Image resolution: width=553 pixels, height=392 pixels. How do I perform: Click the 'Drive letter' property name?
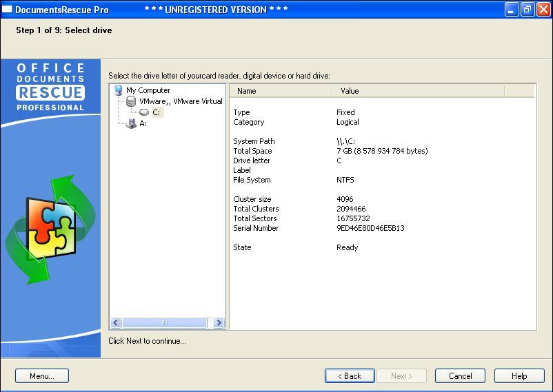coord(252,161)
